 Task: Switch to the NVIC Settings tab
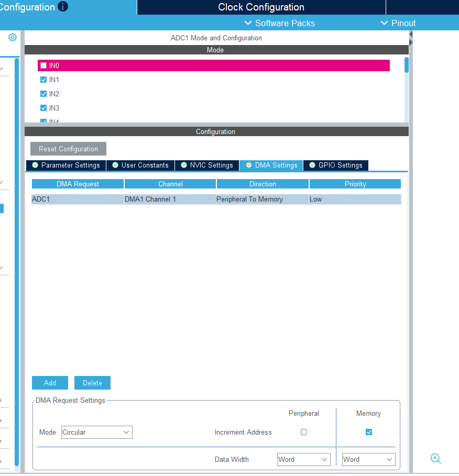click(207, 165)
